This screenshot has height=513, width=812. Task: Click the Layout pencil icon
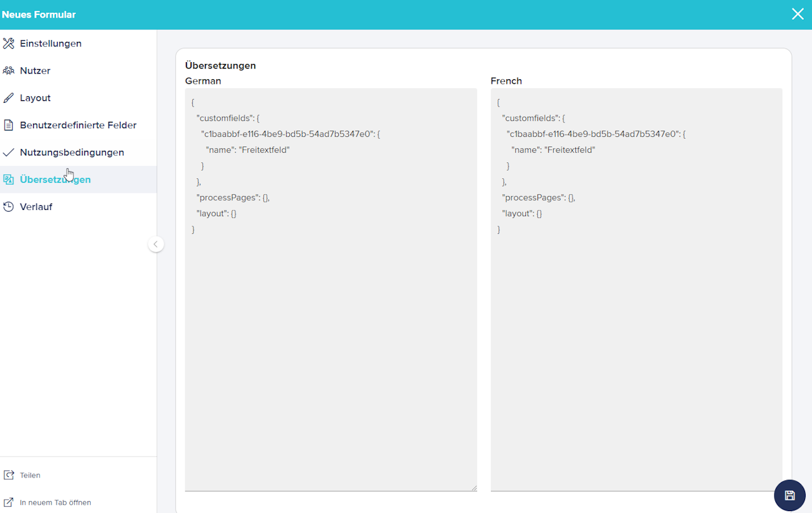pyautogui.click(x=8, y=98)
